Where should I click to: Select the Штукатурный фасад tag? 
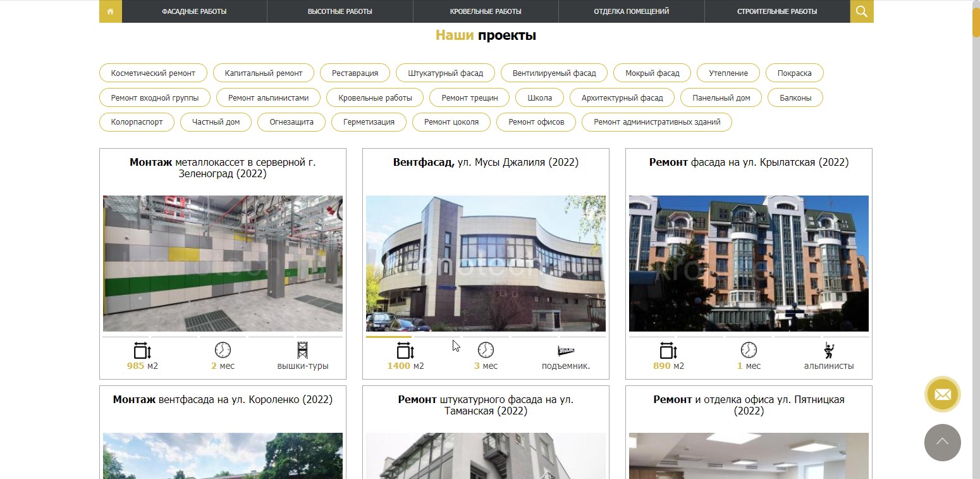coord(445,73)
